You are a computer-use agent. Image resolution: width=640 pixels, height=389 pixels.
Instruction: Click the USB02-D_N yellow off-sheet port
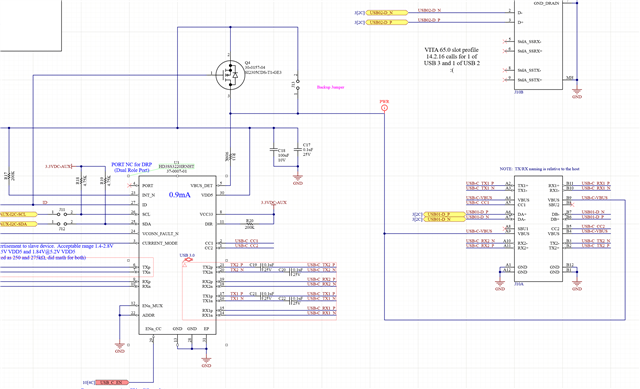pos(387,13)
